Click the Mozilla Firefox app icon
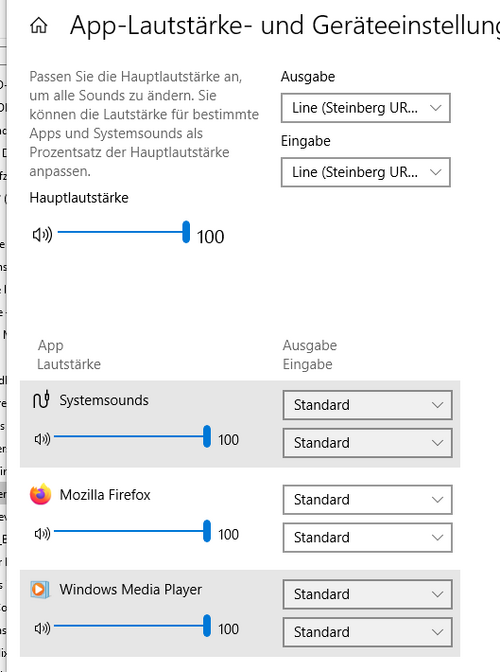The height and width of the screenshot is (672, 500). [40, 495]
